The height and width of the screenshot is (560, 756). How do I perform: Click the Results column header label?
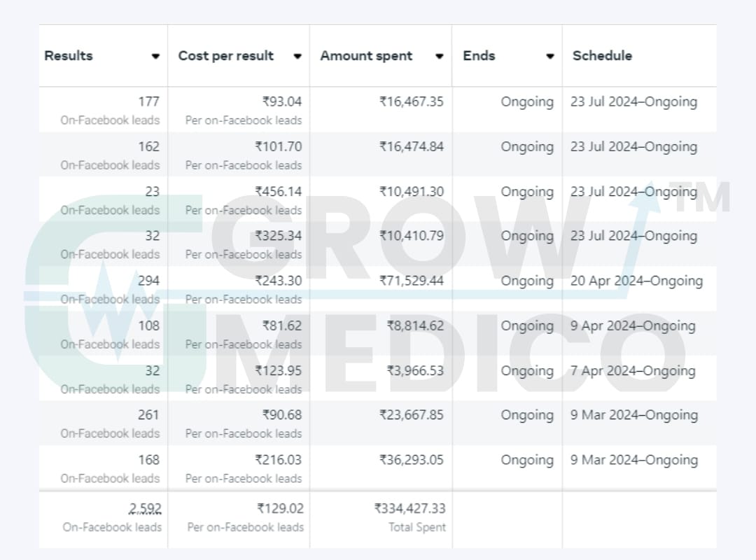pos(69,56)
